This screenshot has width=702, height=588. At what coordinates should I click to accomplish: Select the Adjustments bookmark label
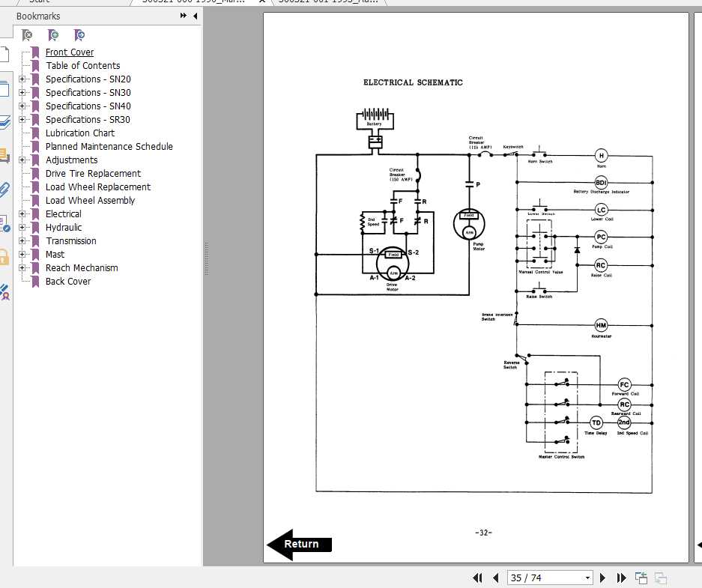pyautogui.click(x=72, y=160)
